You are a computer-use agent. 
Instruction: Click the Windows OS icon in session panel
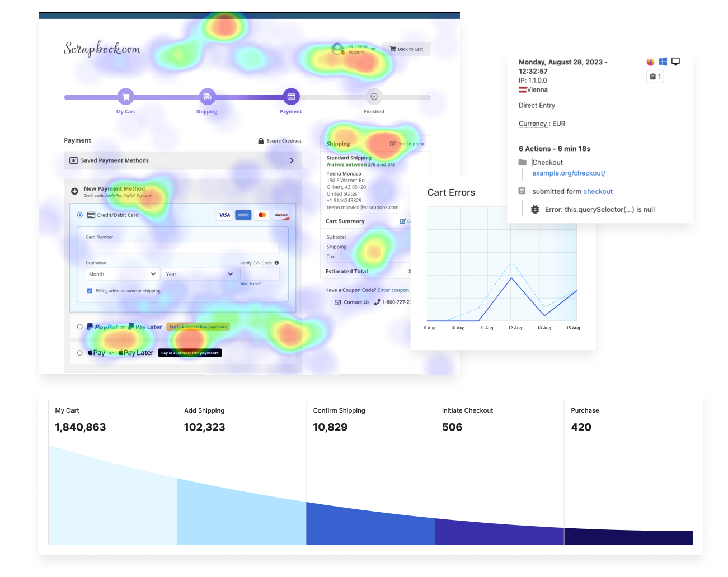(x=663, y=62)
